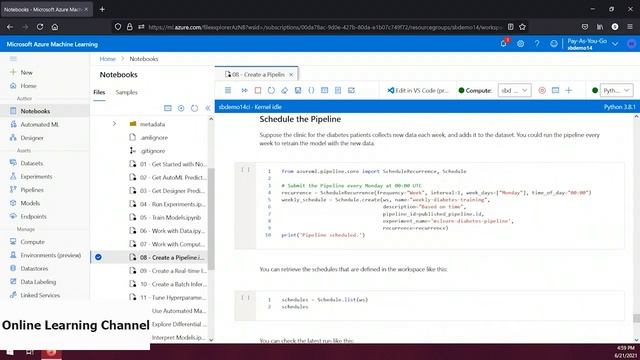Open the Compute instance dropdown
640x360 pixels.
click(x=514, y=90)
